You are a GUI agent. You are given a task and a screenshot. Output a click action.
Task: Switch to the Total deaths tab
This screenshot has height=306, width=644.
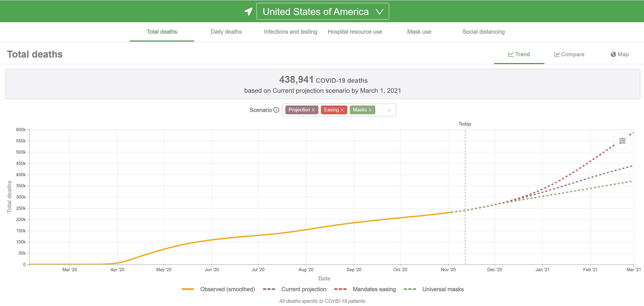tap(162, 32)
